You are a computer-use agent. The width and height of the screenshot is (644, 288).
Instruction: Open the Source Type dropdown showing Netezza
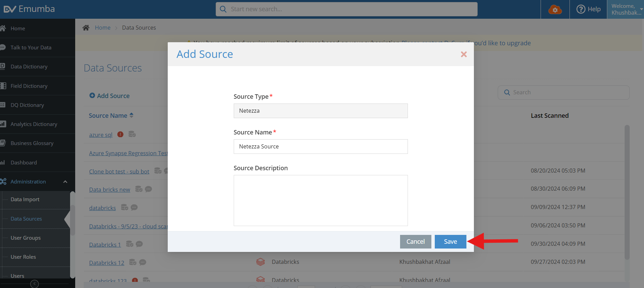(x=320, y=111)
